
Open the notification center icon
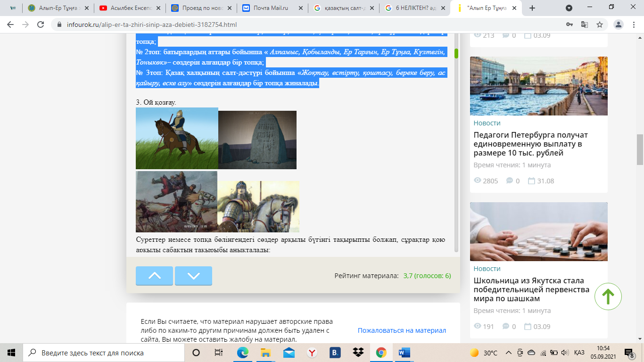pos(629,353)
